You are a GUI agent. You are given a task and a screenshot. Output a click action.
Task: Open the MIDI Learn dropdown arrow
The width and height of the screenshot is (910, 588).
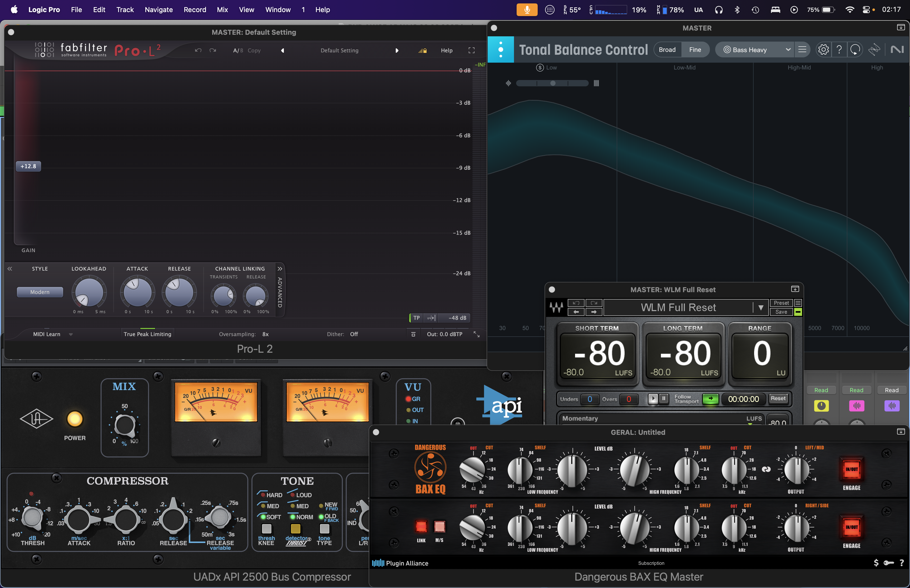click(71, 335)
